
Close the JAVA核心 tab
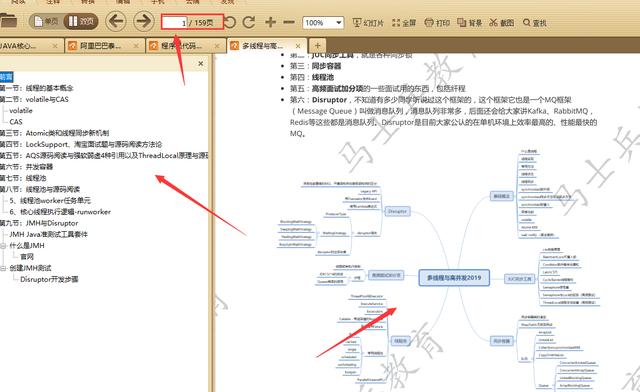click(55, 46)
